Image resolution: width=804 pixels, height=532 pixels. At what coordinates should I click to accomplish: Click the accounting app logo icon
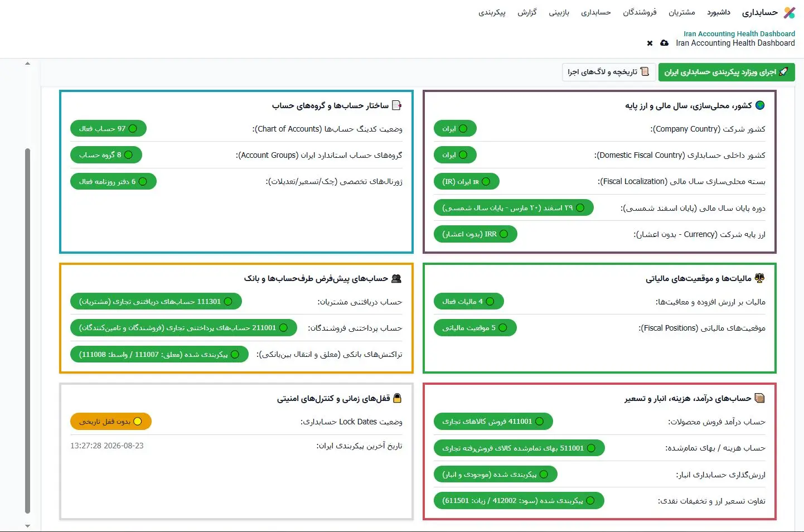coord(789,12)
